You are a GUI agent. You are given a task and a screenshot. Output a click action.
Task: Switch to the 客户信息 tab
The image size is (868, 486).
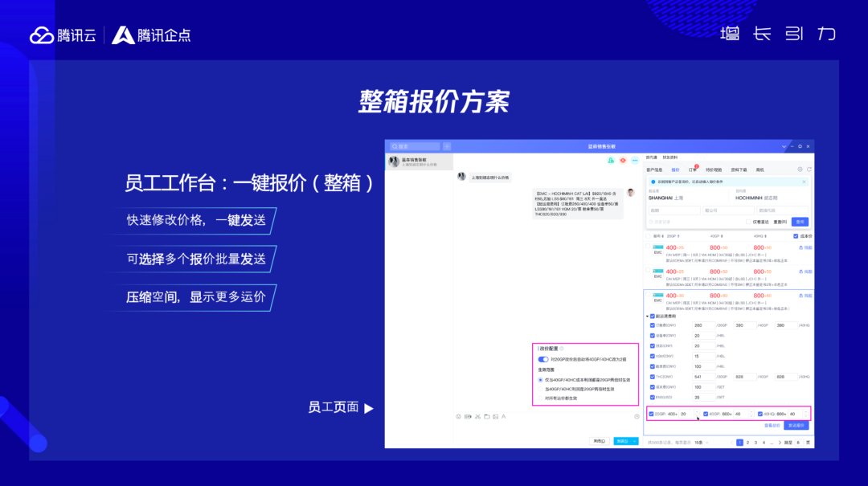pyautogui.click(x=654, y=170)
